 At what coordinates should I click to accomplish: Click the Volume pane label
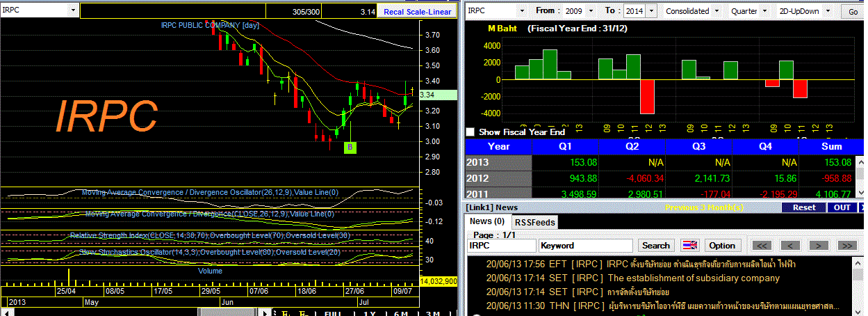(x=210, y=270)
